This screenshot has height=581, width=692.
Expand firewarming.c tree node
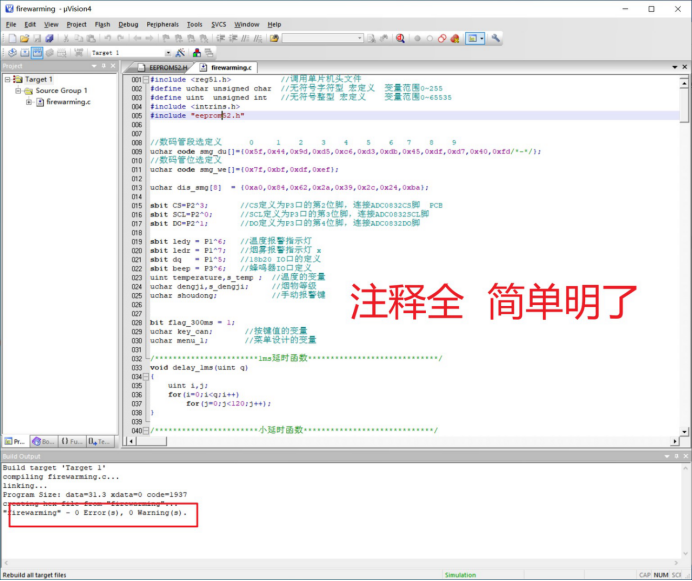click(x=29, y=102)
